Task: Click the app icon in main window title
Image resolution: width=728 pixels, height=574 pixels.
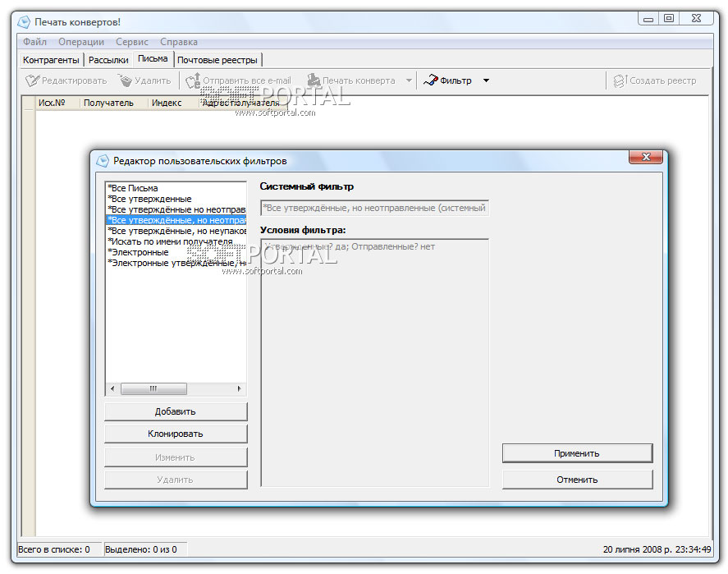Action: 24,22
